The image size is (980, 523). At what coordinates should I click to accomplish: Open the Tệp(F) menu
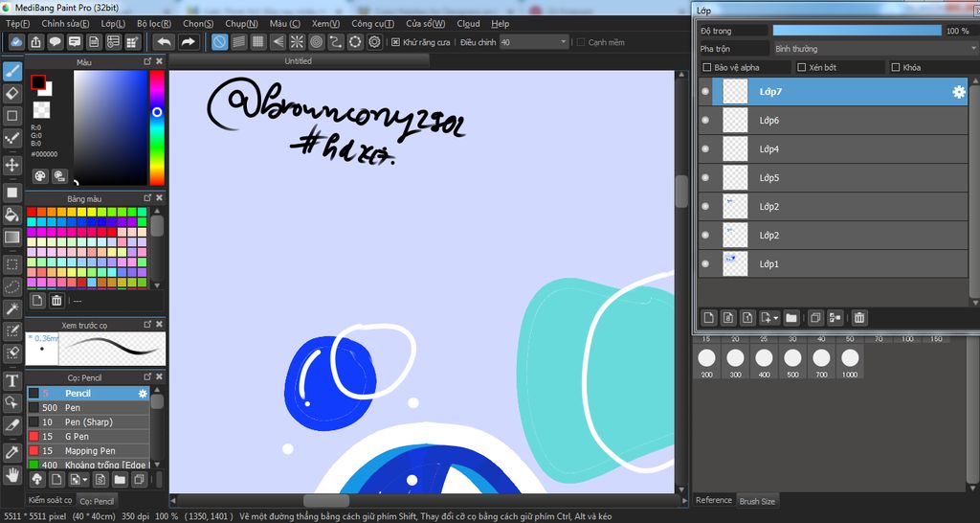(x=17, y=23)
